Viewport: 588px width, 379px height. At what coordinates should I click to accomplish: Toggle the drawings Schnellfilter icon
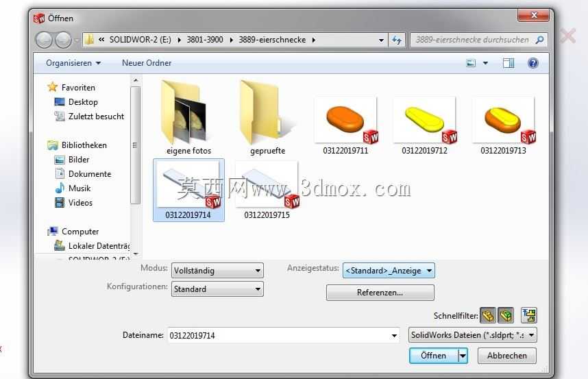pyautogui.click(x=529, y=315)
